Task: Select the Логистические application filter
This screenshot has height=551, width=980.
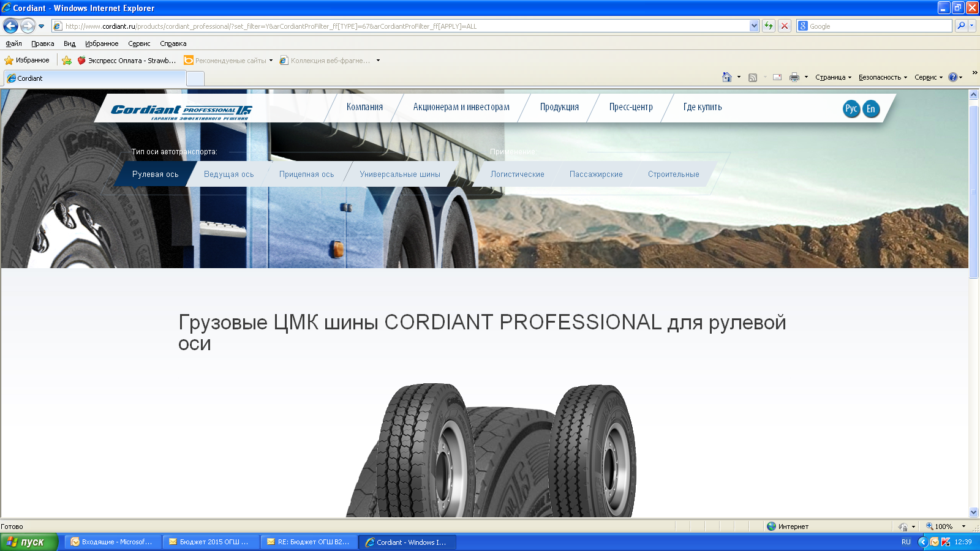Action: click(x=518, y=174)
